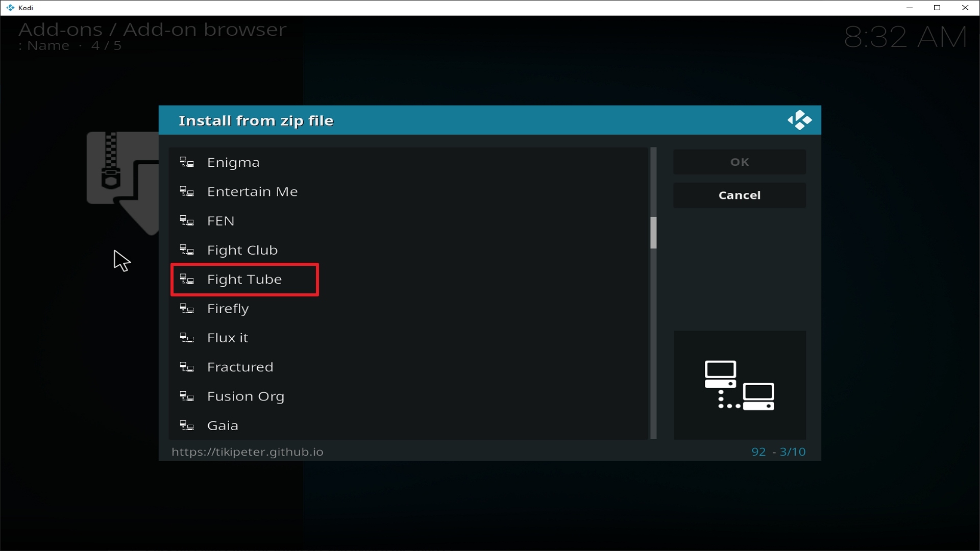Click the network share preview thumbnail
This screenshot has height=551, width=980.
740,385
